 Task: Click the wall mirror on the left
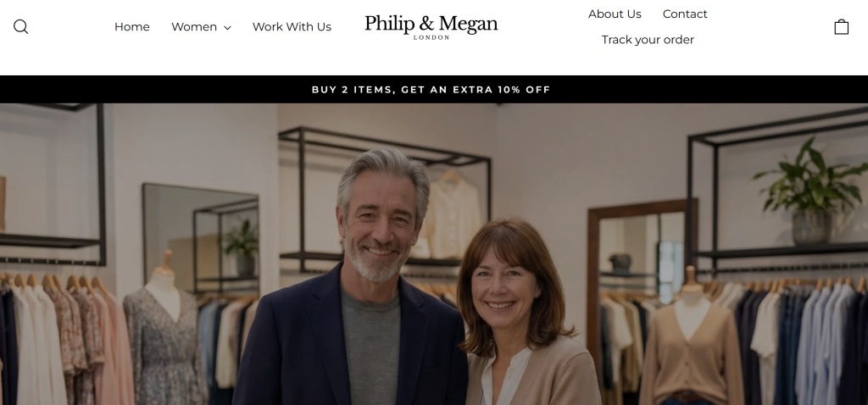(x=200, y=239)
